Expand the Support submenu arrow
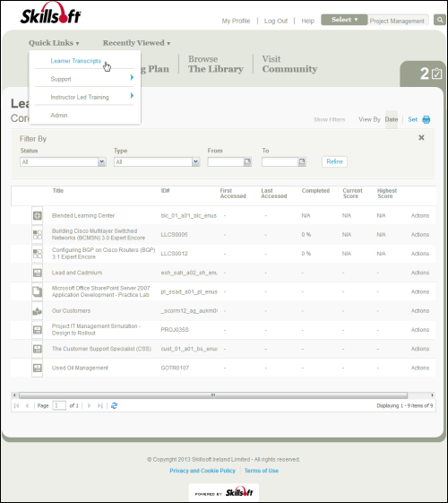448x503 pixels. point(132,77)
